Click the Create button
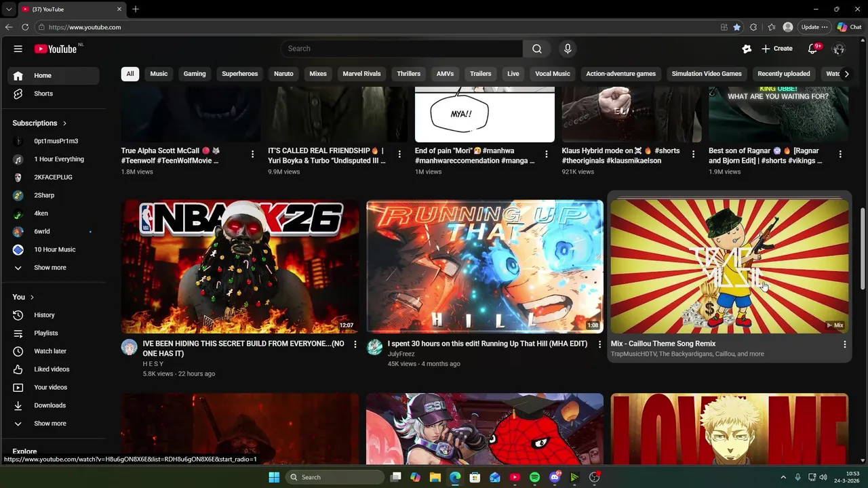This screenshot has width=868, height=488. point(777,49)
